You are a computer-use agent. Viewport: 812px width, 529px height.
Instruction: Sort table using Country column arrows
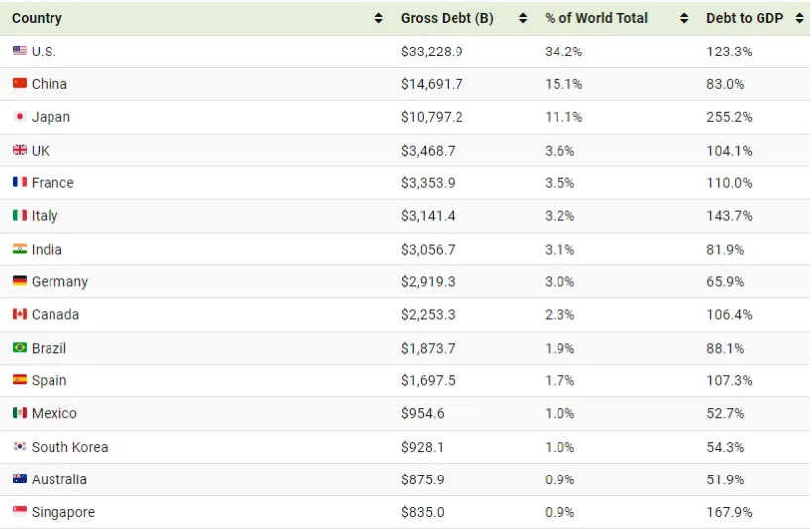coord(378,18)
